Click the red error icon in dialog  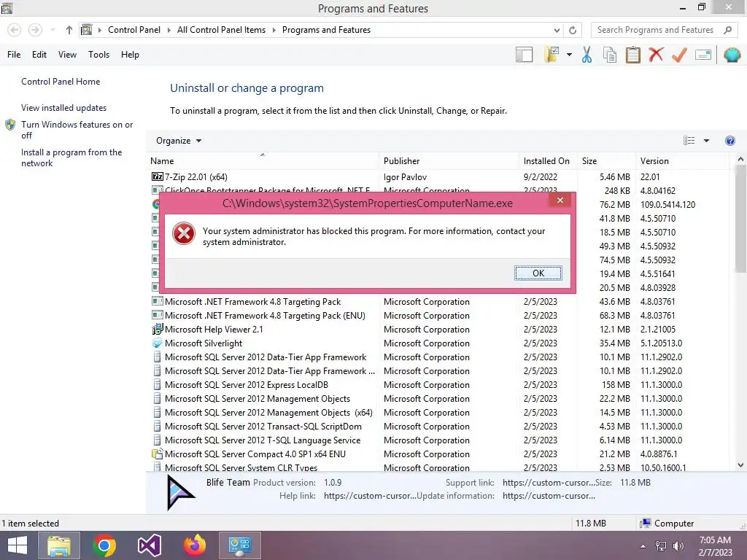pyautogui.click(x=183, y=234)
